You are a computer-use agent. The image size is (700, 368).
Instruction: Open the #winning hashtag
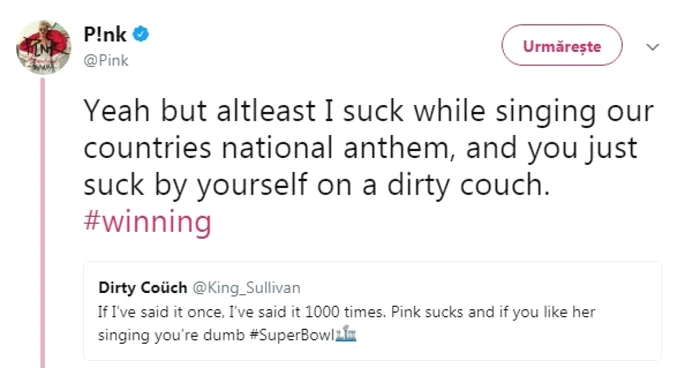point(147,221)
